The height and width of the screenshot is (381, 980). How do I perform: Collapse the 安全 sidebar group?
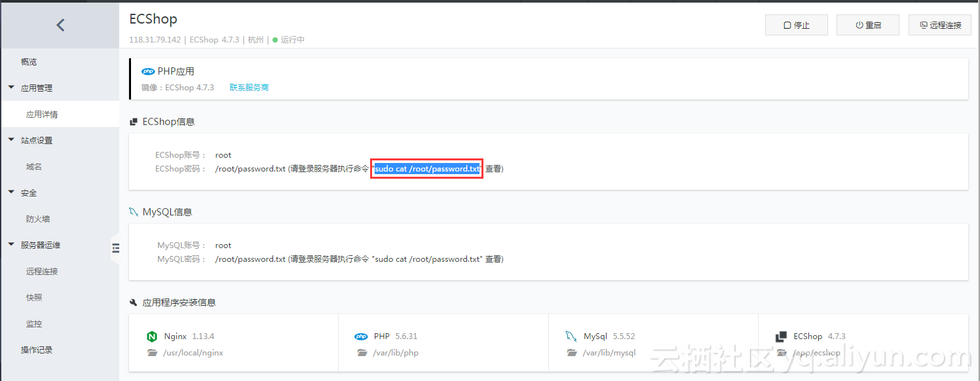10,192
